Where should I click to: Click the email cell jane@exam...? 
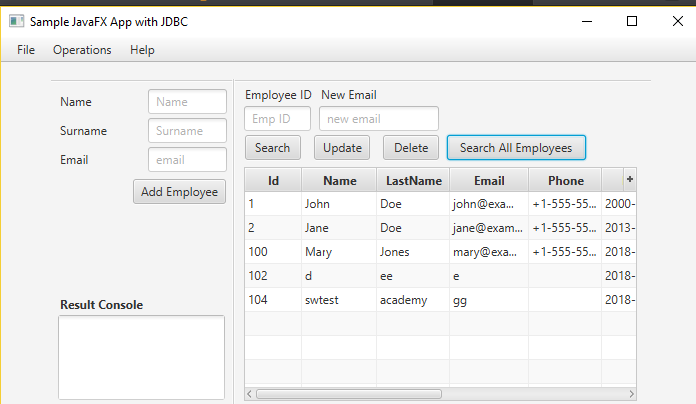click(489, 228)
